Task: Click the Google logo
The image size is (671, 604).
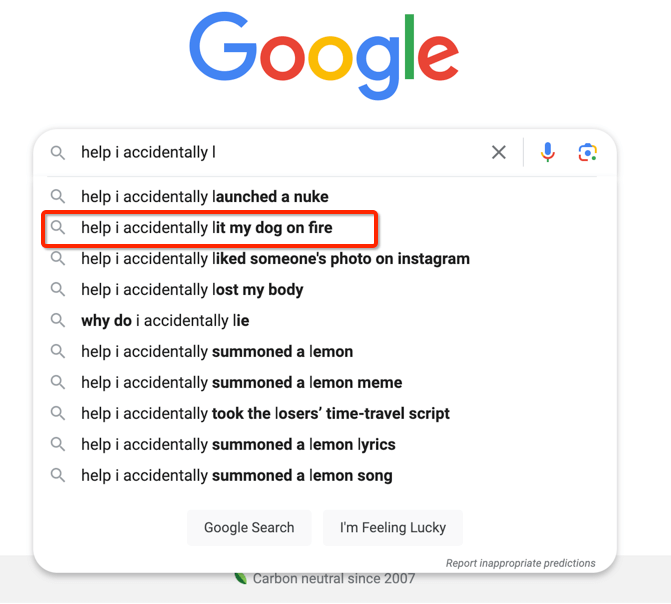Action: click(x=324, y=56)
